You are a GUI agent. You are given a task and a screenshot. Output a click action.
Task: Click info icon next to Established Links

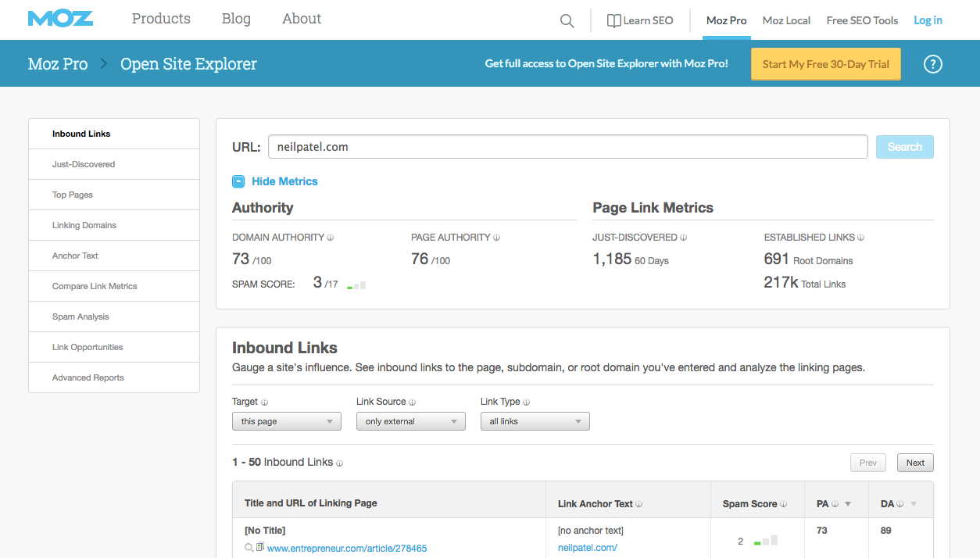[x=860, y=238]
